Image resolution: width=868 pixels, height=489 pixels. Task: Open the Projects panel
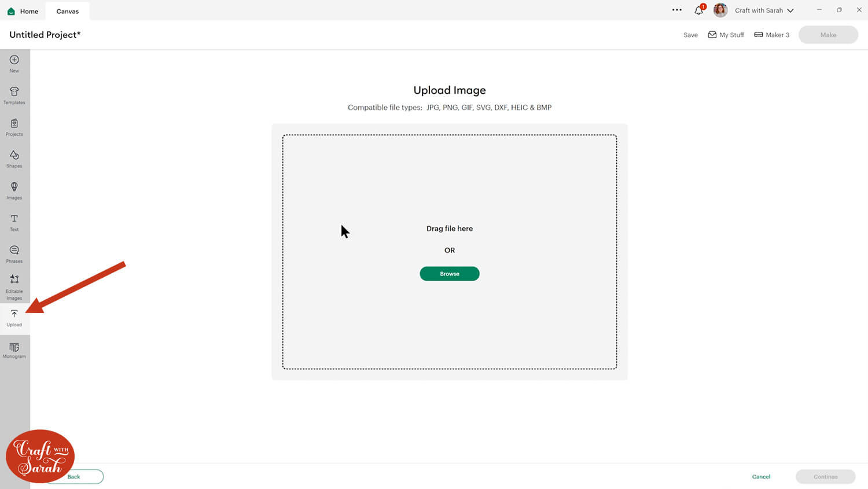pos(14,127)
